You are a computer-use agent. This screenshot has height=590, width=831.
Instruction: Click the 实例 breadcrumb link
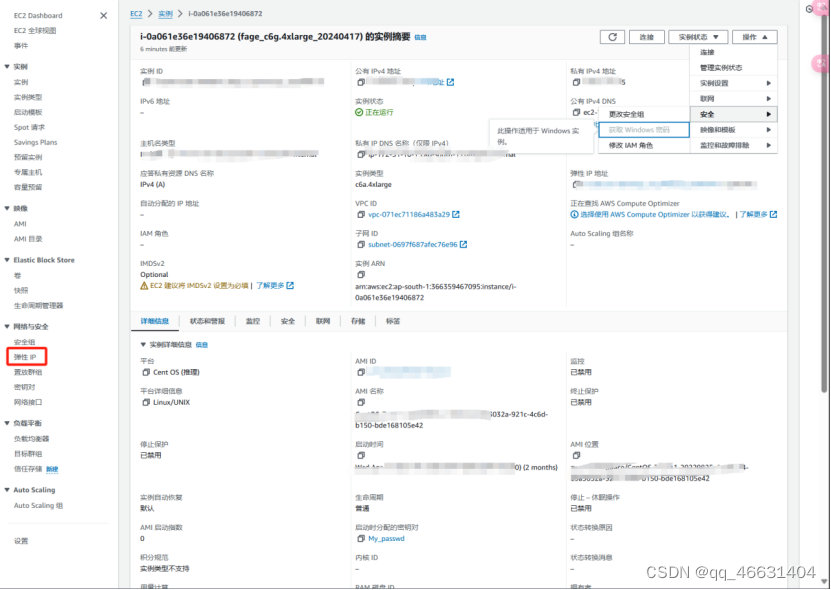(165, 14)
